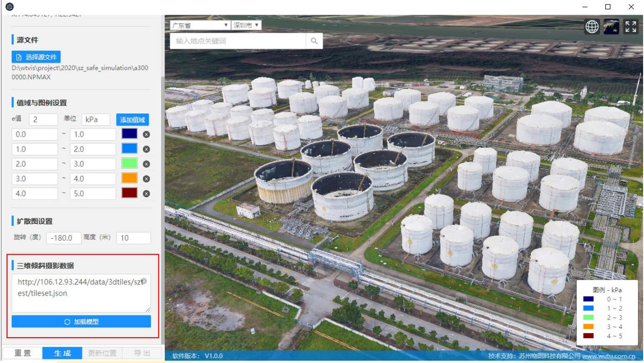Open the 广东省 province dropdown
This screenshot has height=363, width=644.
click(199, 25)
